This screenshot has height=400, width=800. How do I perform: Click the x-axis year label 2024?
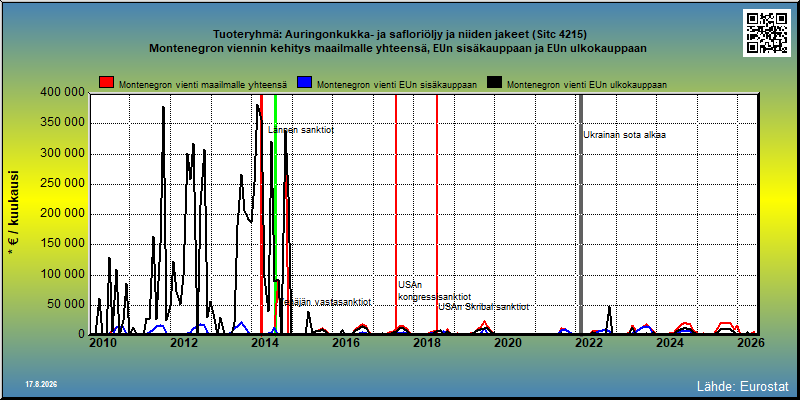669,343
